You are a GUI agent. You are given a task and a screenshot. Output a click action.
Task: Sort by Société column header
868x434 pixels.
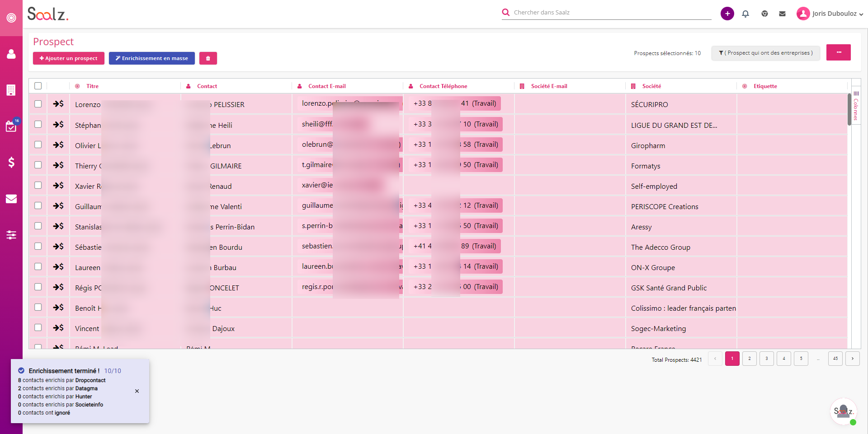pyautogui.click(x=651, y=86)
